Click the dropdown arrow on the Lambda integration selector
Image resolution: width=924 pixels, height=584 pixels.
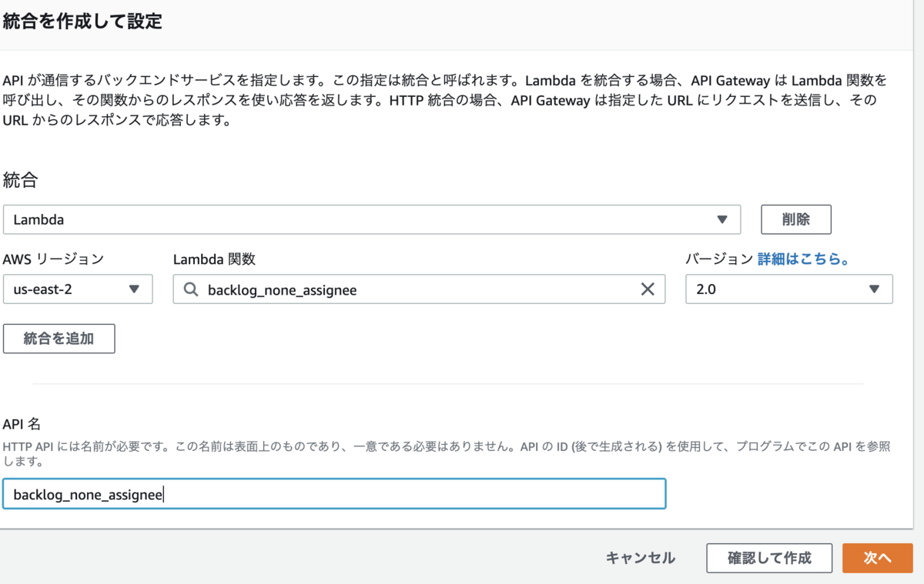point(722,219)
